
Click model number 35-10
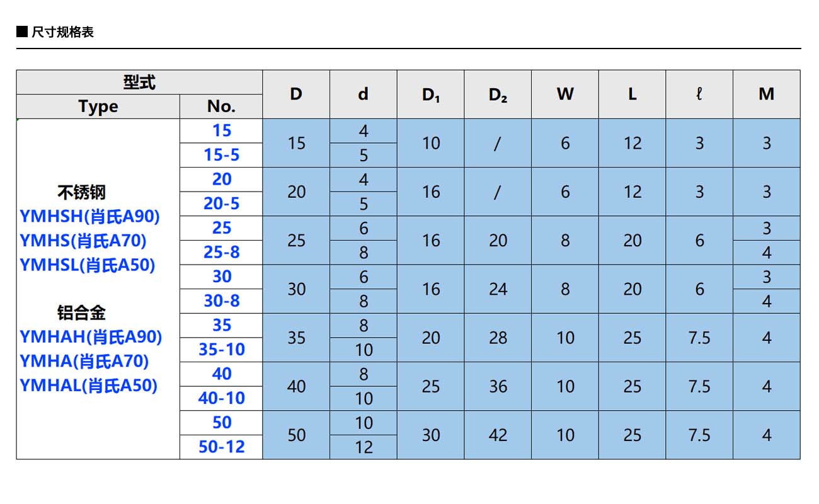point(221,350)
